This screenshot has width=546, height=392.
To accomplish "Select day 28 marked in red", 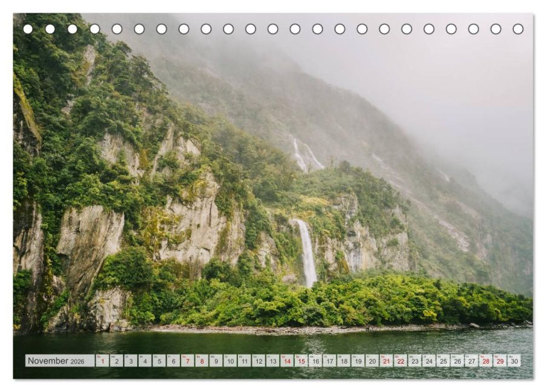I will (485, 361).
